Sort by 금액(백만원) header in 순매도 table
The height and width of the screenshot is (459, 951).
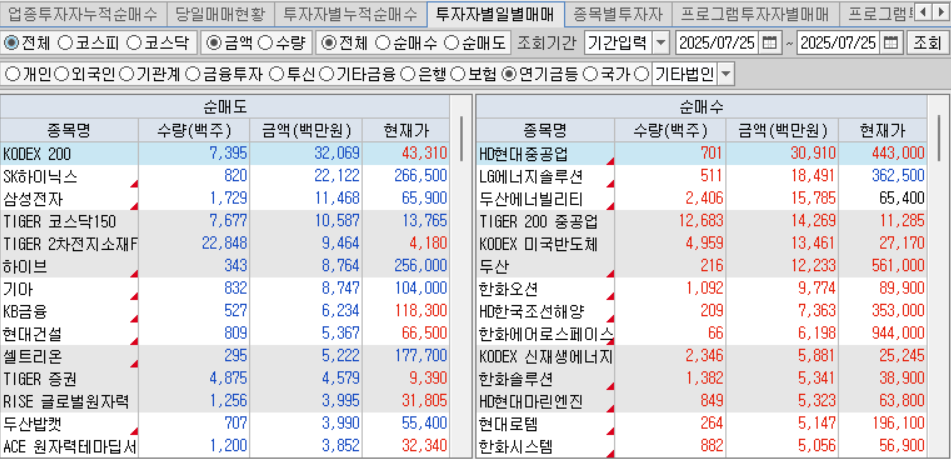[x=306, y=130]
